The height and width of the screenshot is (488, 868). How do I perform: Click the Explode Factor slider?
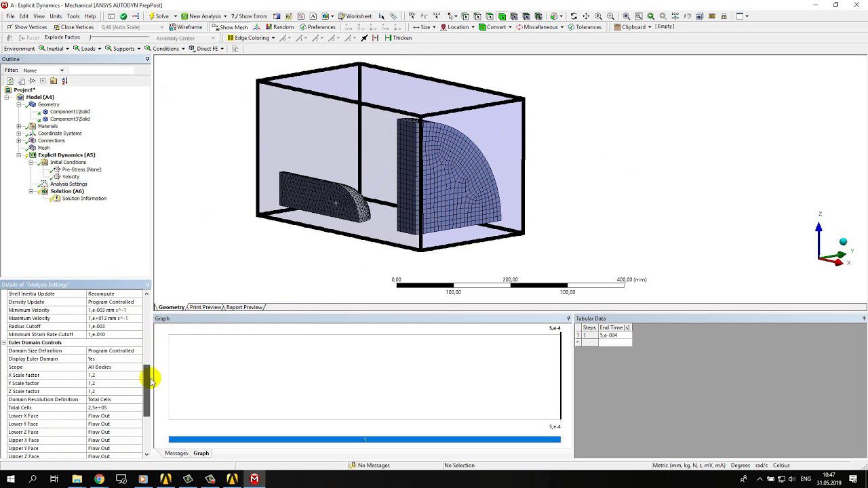point(118,37)
